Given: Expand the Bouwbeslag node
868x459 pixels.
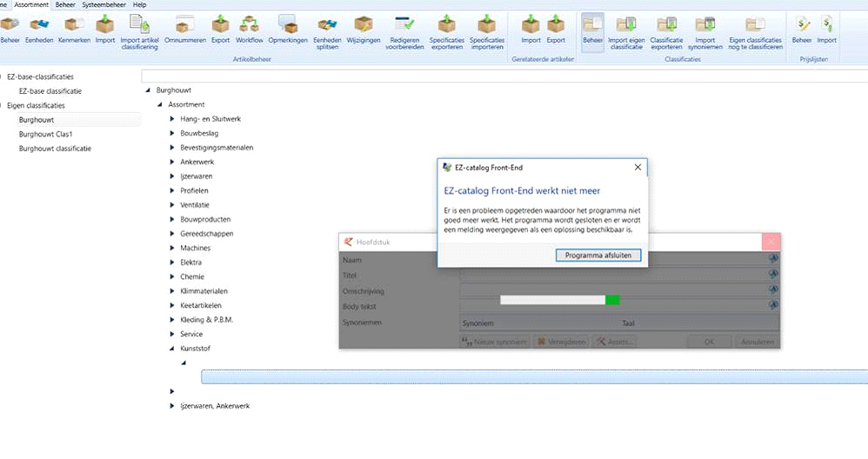Looking at the screenshot, I should click(x=172, y=133).
